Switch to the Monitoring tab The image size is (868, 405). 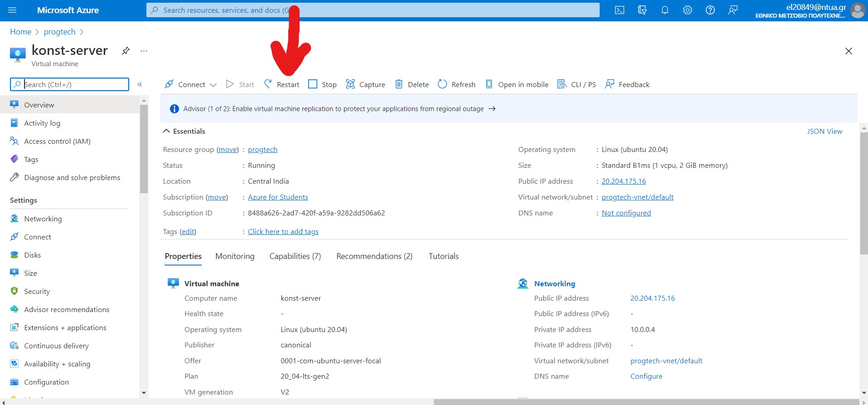point(235,256)
